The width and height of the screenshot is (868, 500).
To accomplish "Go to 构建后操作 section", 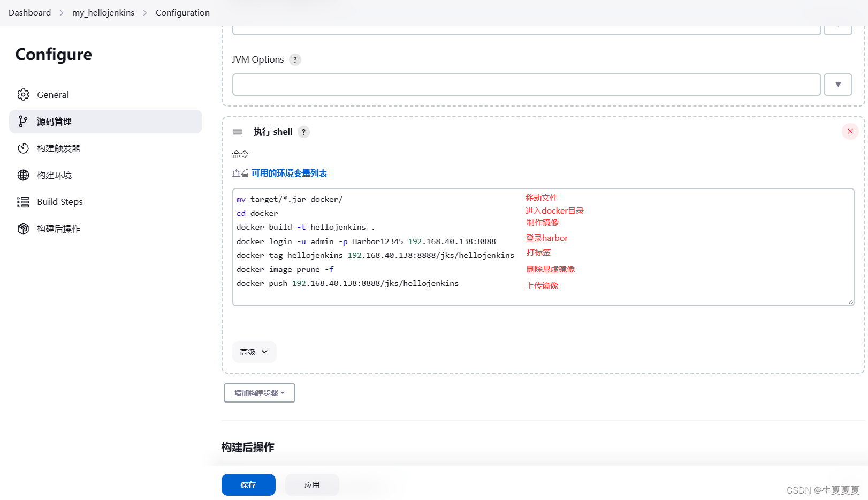I will click(x=105, y=229).
